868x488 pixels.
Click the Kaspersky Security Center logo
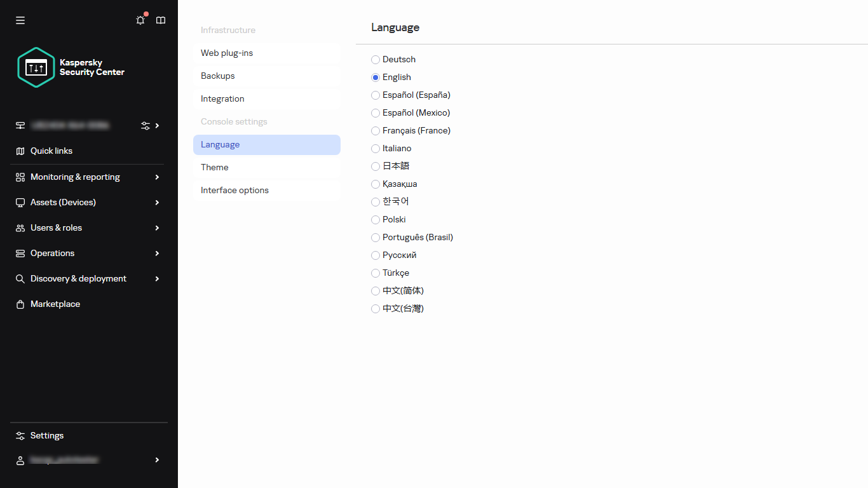(x=70, y=67)
